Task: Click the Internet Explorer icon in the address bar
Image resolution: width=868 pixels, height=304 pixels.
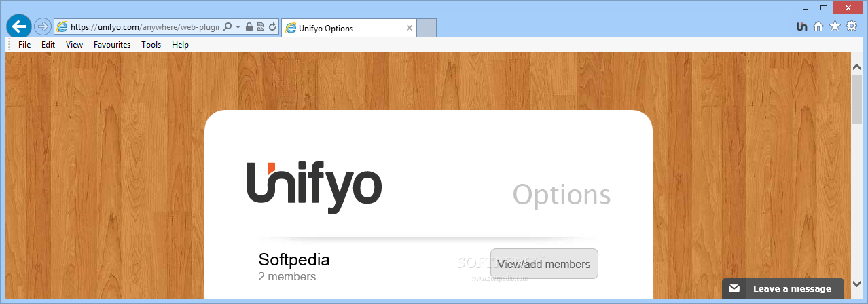Action: 62,27
